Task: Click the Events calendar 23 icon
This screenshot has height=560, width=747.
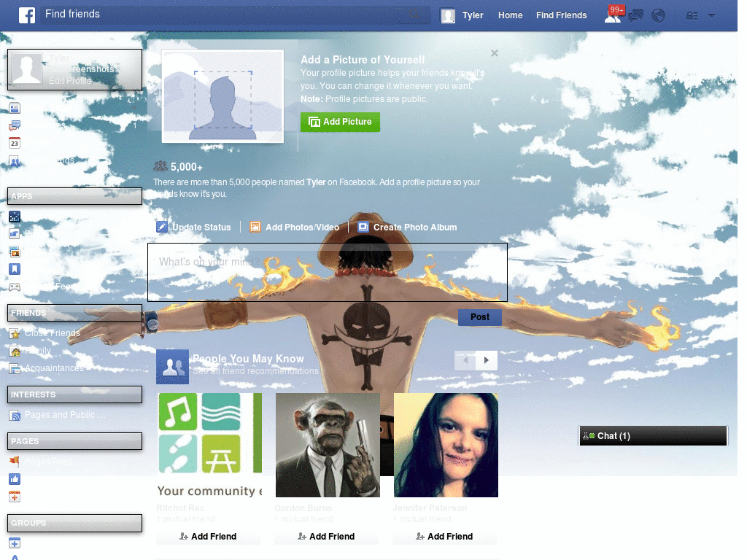Action: tap(15, 143)
